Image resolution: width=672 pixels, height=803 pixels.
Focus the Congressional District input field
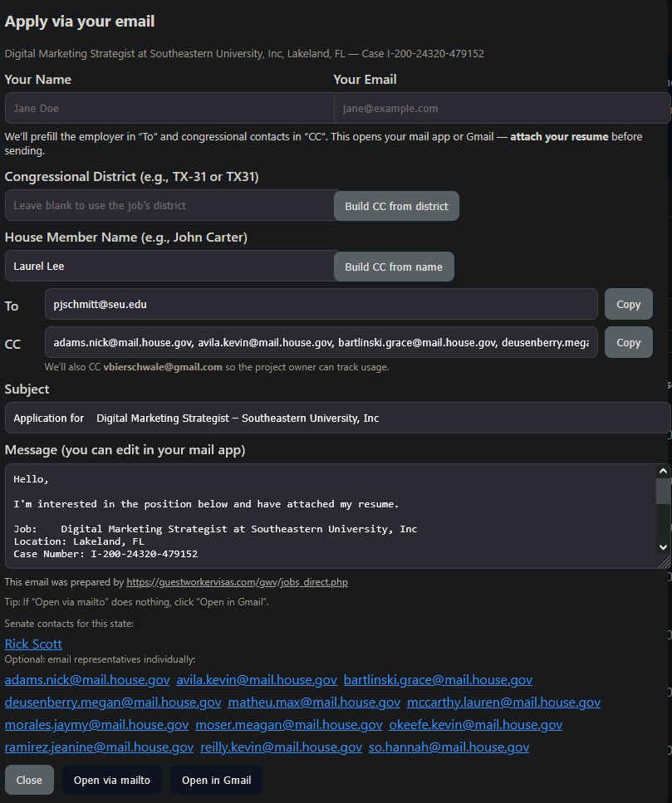click(169, 205)
